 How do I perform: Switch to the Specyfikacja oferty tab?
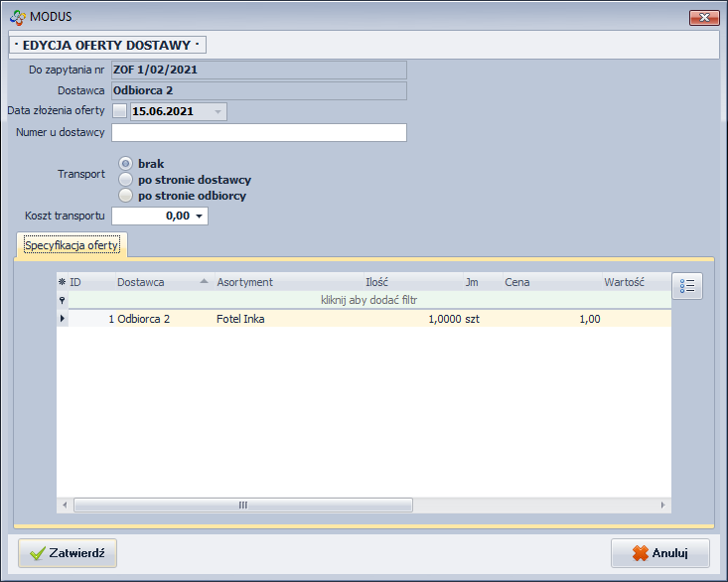[x=72, y=244]
